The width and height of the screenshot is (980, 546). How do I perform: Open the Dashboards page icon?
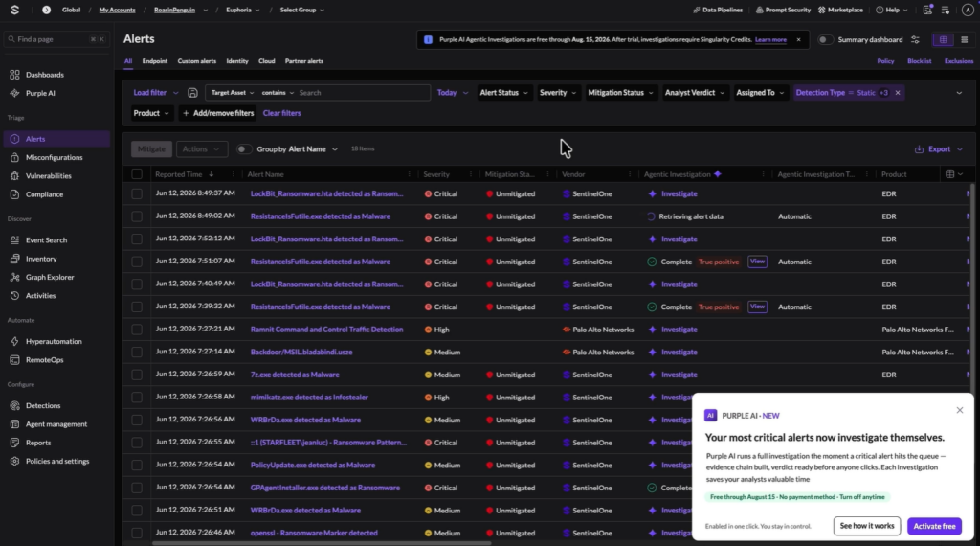[x=14, y=75]
